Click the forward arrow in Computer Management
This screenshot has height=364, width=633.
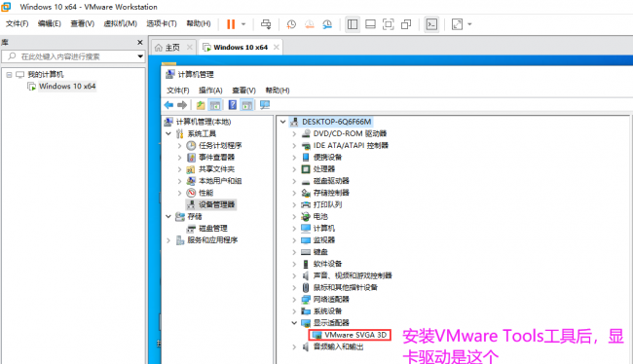pyautogui.click(x=182, y=105)
